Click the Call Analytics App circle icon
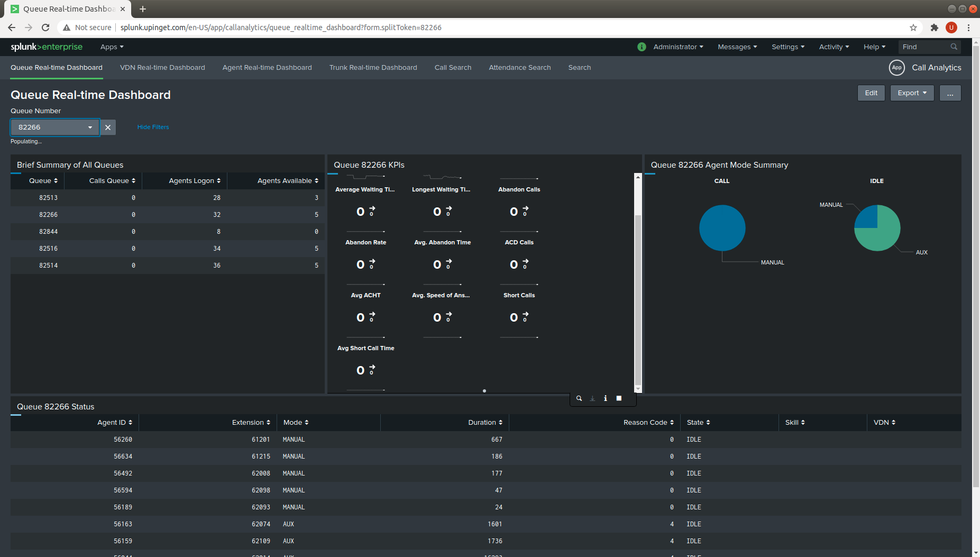Viewport: 980px width, 557px height. coord(896,67)
